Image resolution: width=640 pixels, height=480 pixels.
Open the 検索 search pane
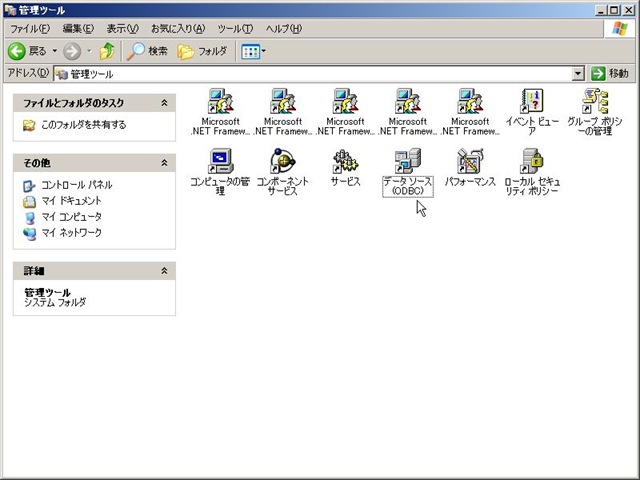point(147,51)
